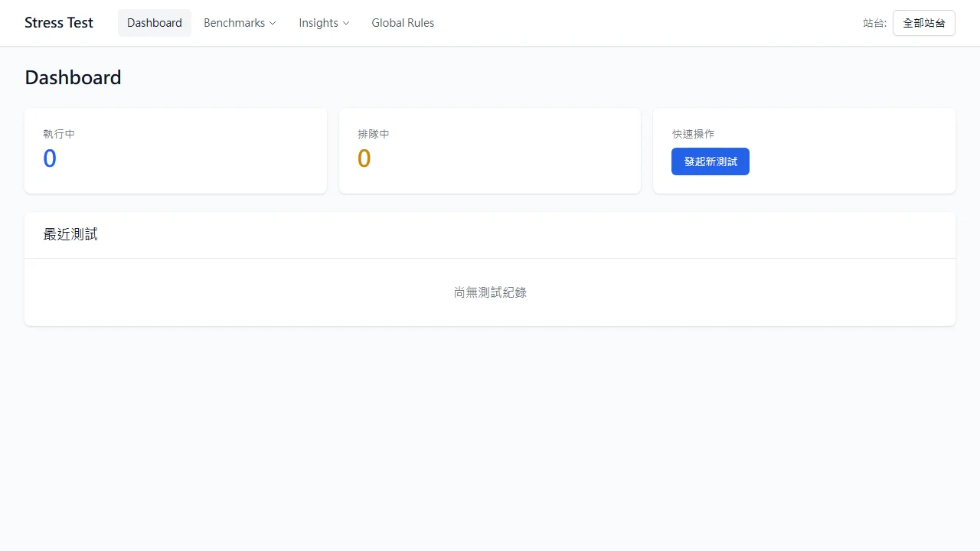This screenshot has height=551, width=980.
Task: Click the blue 0 under 執行中
Action: pos(50,158)
